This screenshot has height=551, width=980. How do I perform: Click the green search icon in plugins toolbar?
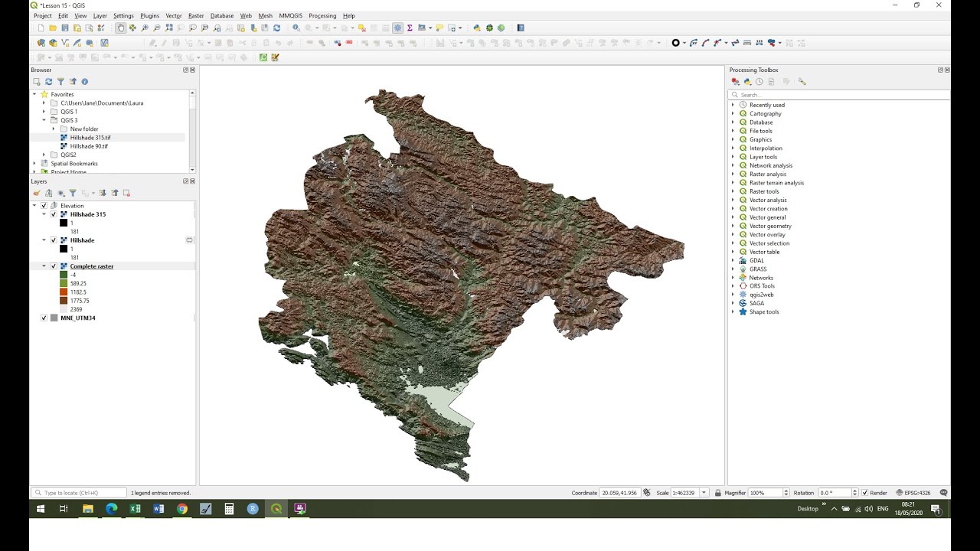click(x=263, y=57)
